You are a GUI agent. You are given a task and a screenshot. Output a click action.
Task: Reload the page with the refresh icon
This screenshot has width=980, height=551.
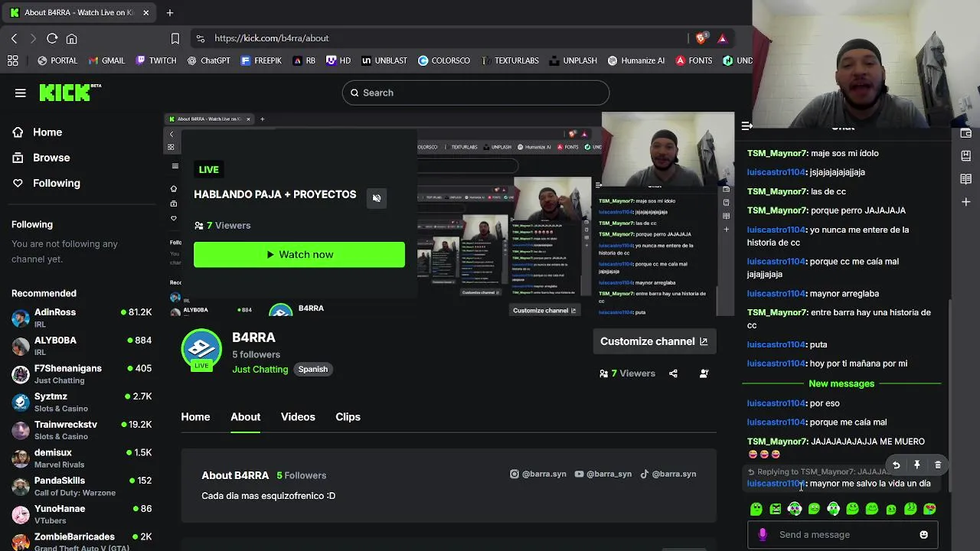52,38
